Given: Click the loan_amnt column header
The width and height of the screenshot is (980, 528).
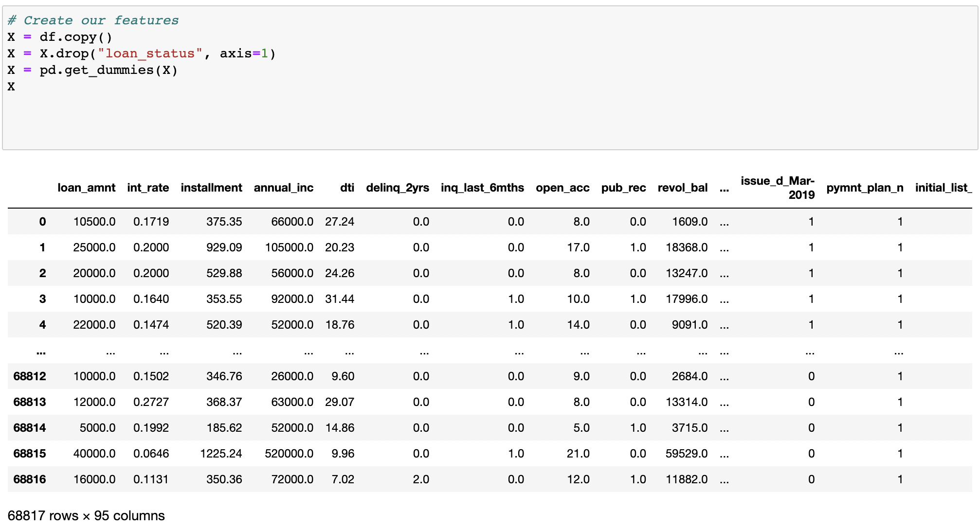Looking at the screenshot, I should point(86,188).
